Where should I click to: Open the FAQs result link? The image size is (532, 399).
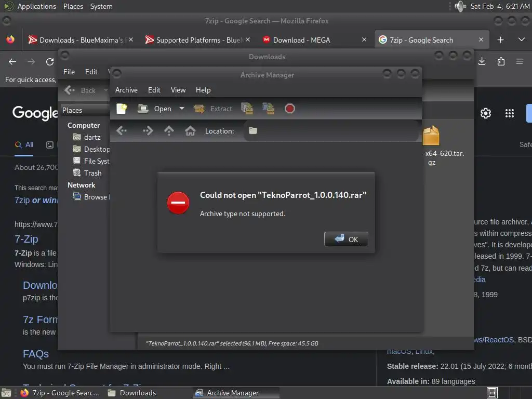coord(36,354)
